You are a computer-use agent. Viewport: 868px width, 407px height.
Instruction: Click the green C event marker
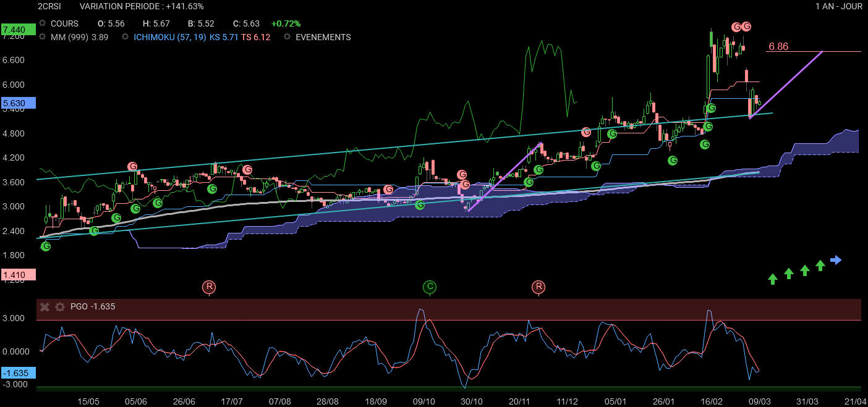[430, 287]
